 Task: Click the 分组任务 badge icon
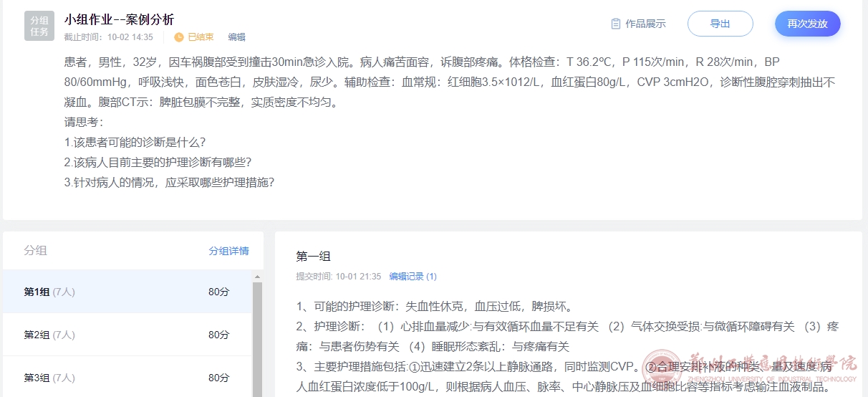click(x=39, y=27)
